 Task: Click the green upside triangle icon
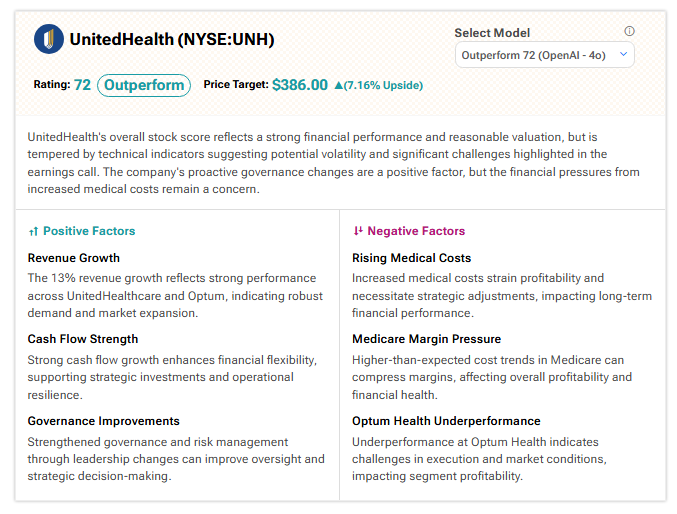click(339, 85)
